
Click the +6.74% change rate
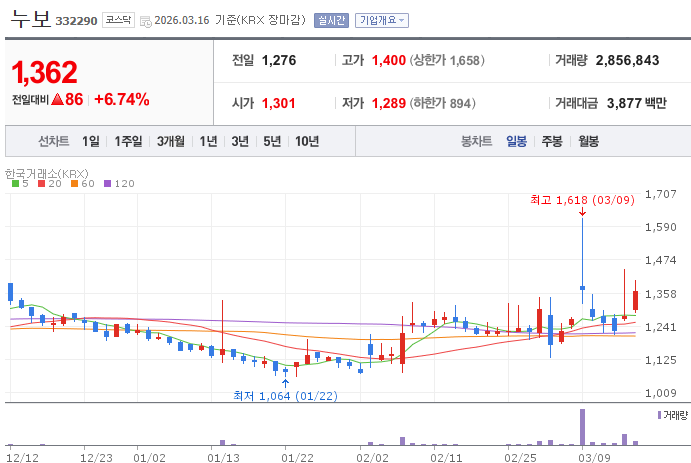pyautogui.click(x=122, y=100)
